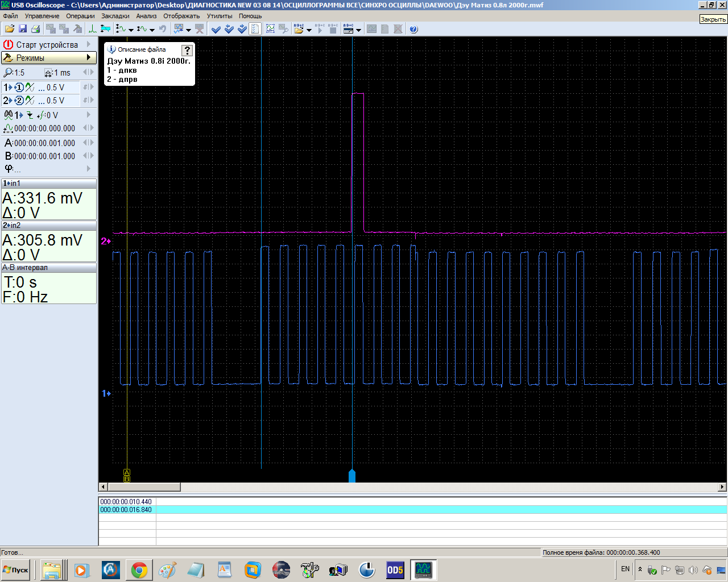This screenshot has width=728, height=582.
Task: Click the channel 1 voltage range 0.5 V
Action: (x=55, y=88)
